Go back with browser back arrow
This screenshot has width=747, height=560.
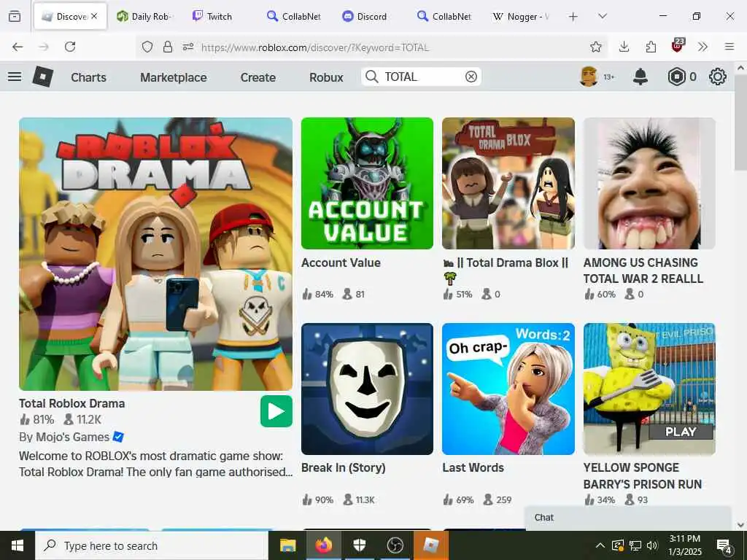pos(18,47)
